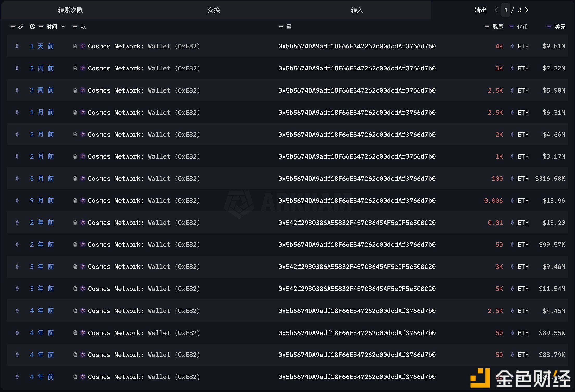Screen dimensions: 575x392
Task: Click ETH token icon in the $99.57K row
Action: [x=512, y=245]
